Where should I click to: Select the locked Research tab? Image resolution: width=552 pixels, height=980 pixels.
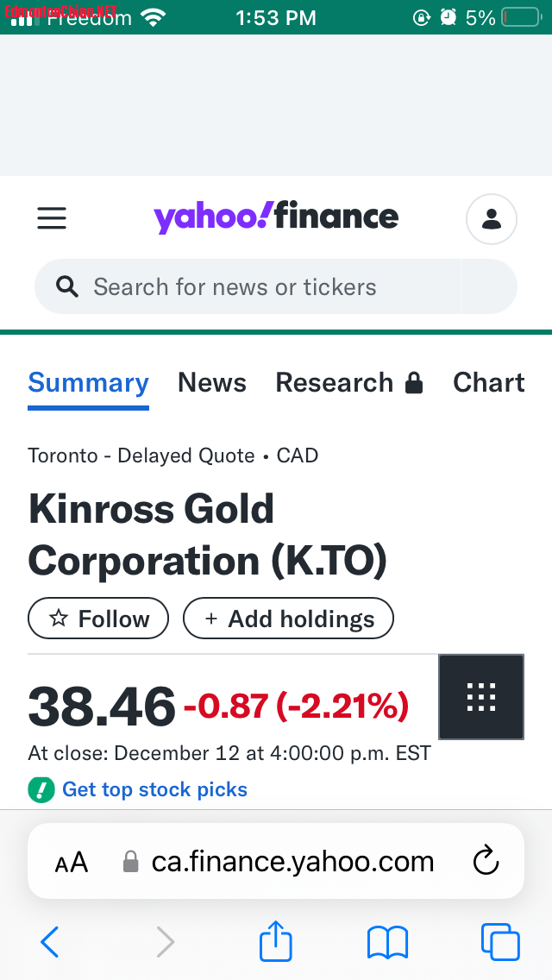coord(349,383)
